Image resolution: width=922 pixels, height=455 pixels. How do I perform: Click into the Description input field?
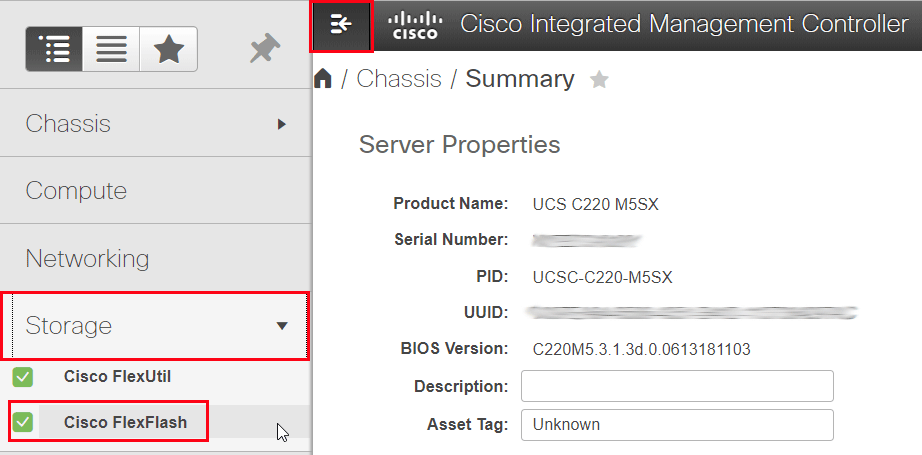pyautogui.click(x=677, y=386)
